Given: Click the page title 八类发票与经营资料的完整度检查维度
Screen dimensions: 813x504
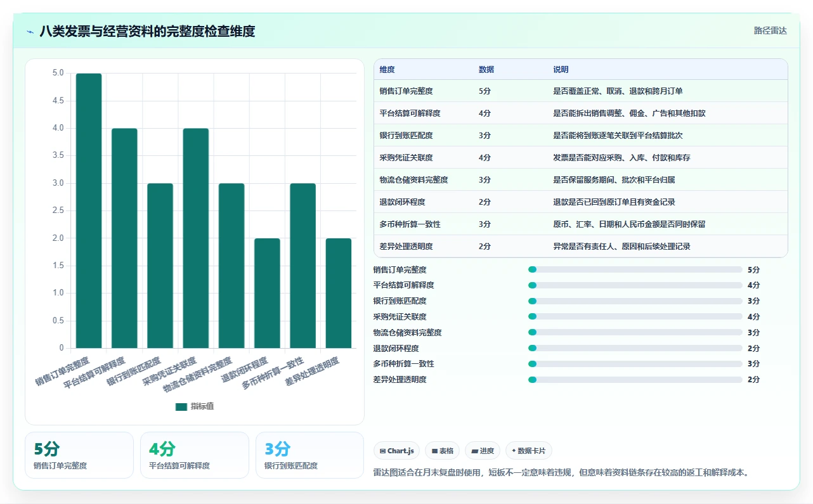Looking at the screenshot, I should pos(147,31).
